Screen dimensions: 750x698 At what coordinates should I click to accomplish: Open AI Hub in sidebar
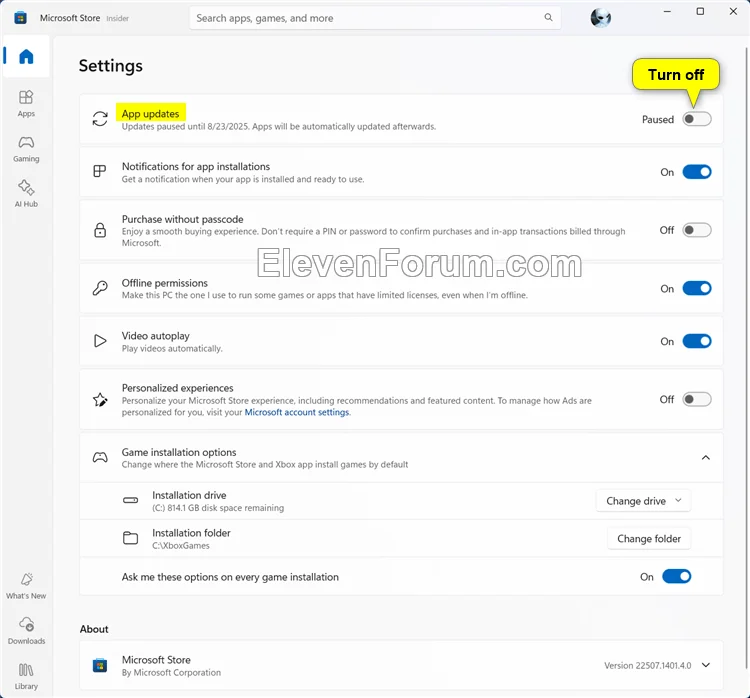26,193
